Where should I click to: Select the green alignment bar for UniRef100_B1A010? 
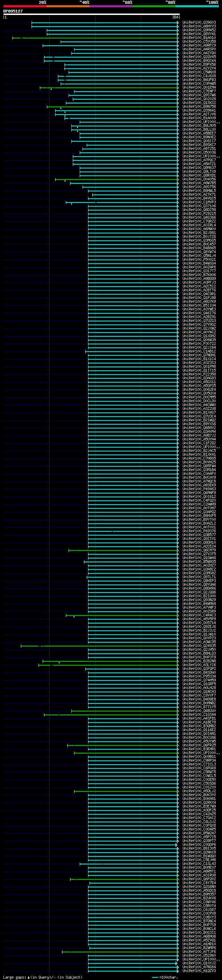coord(96,38)
